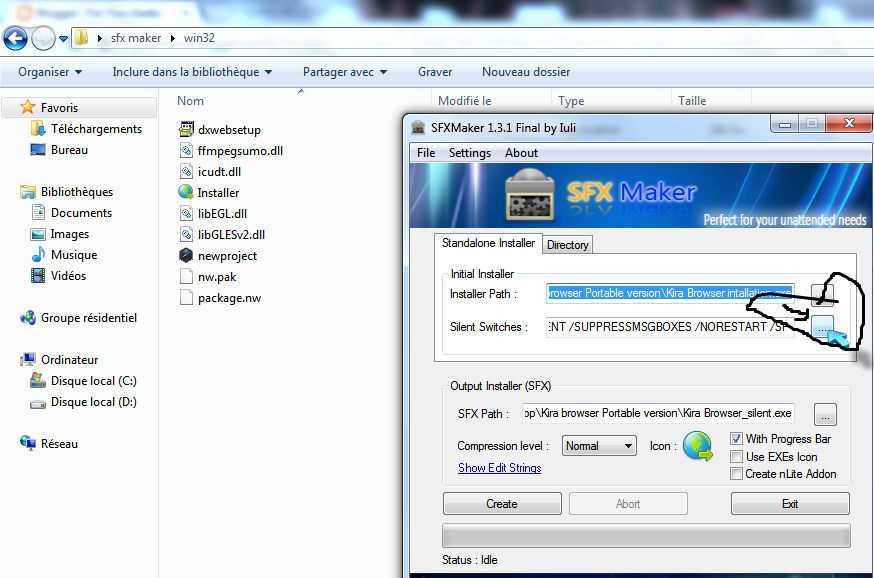
Task: Select the package.nw file
Action: point(221,298)
